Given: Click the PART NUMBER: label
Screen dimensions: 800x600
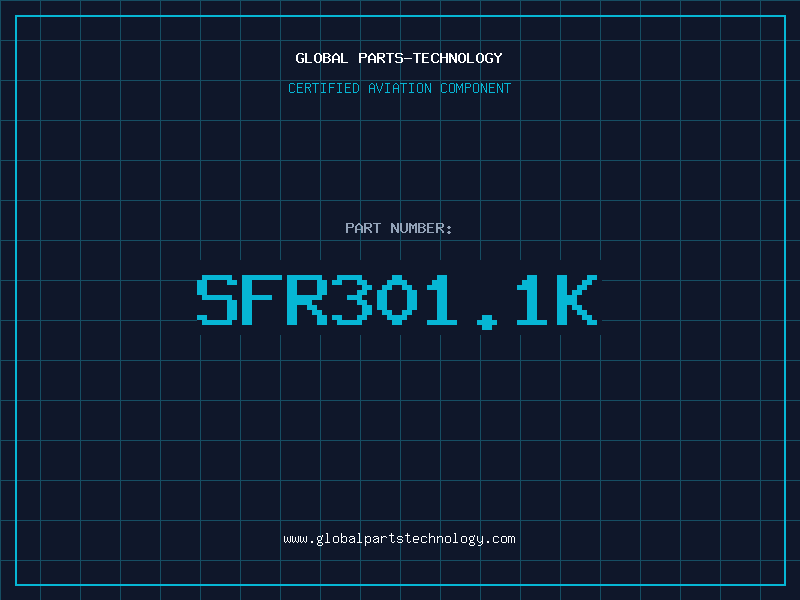Looking at the screenshot, I should coord(398,228).
